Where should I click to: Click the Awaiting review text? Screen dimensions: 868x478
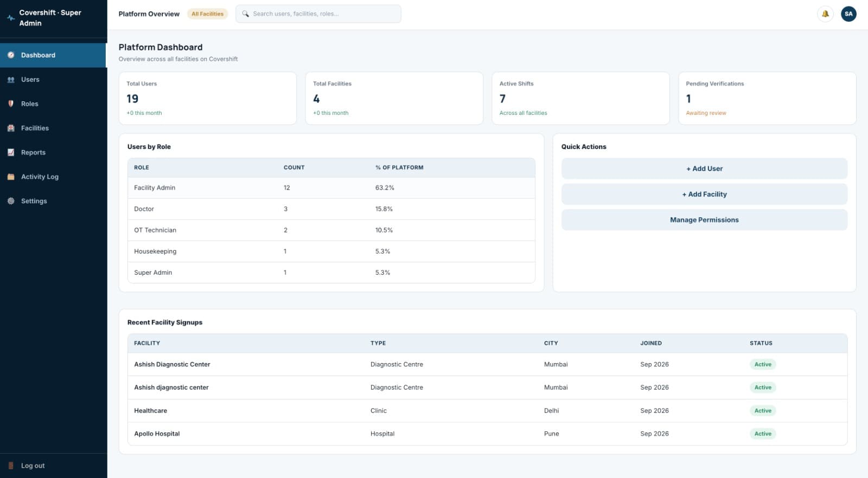coord(706,113)
